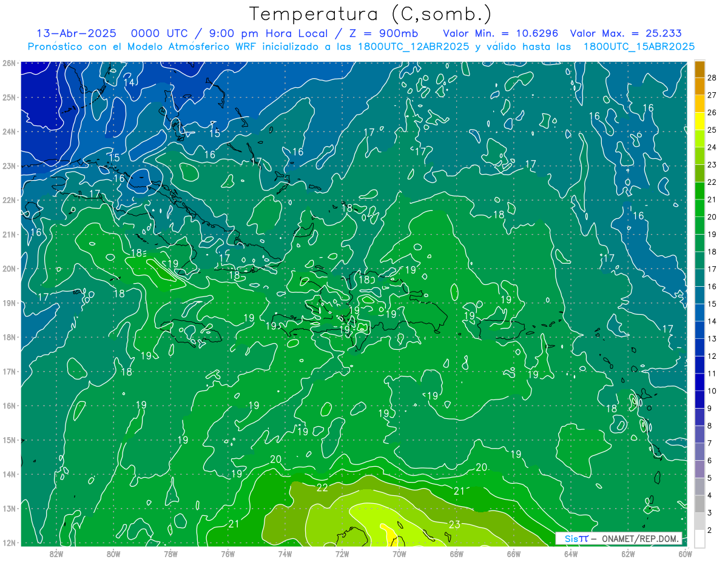Click the date '13-Abr-2025' in header
This screenshot has height=562, width=728.
coord(76,33)
